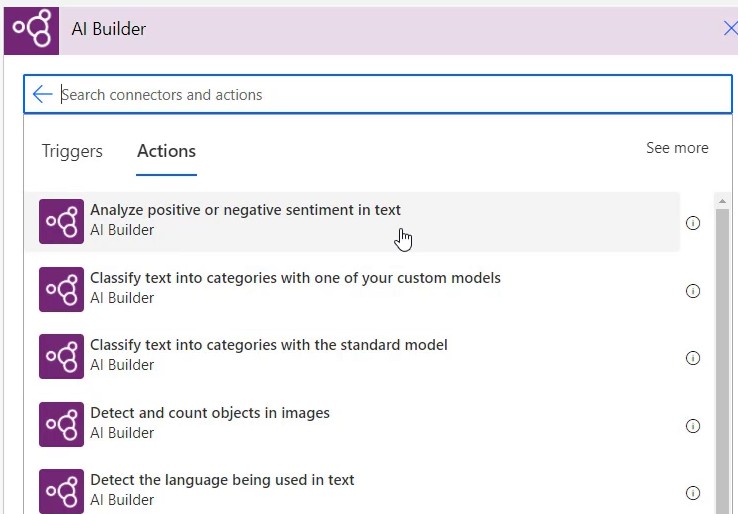Choose Analyze positive or negative sentiment in text
The width and height of the screenshot is (738, 514).
tap(353, 221)
